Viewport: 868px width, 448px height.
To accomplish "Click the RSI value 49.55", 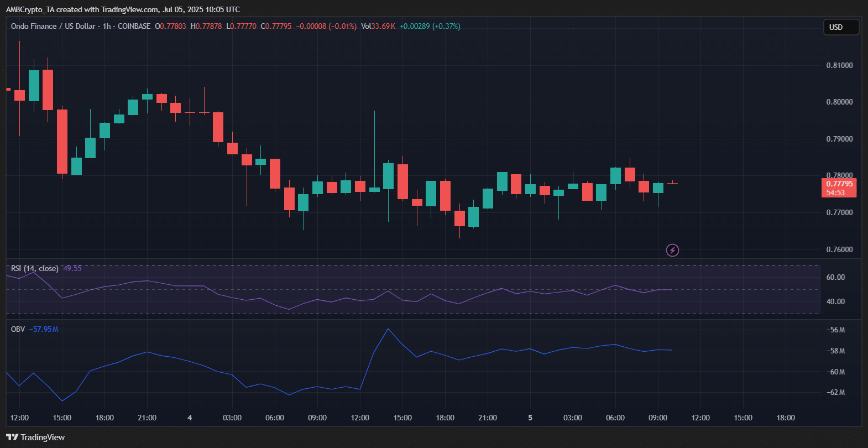I will (x=72, y=268).
